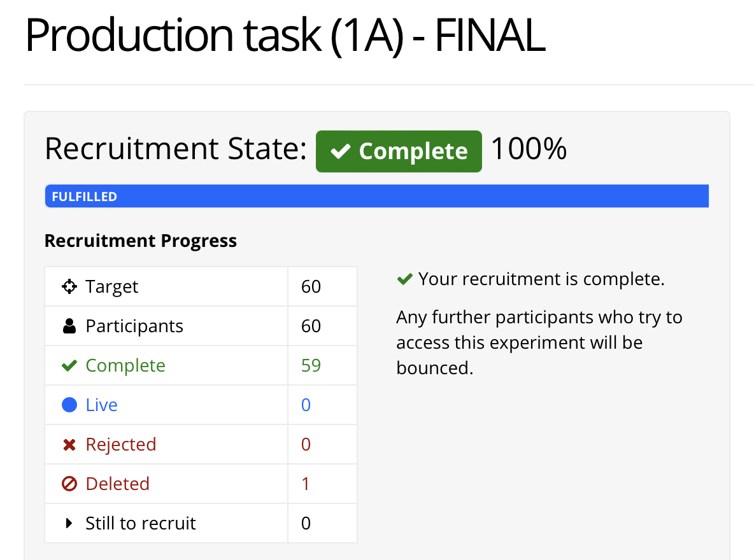Click the Deleted prohibition icon
The height and width of the screenshot is (560, 754).
pyautogui.click(x=69, y=484)
